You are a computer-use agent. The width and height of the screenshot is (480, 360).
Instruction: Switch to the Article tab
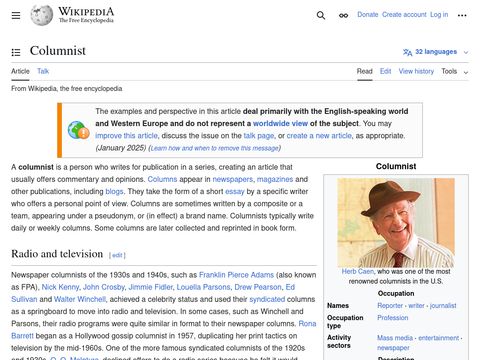[20, 71]
